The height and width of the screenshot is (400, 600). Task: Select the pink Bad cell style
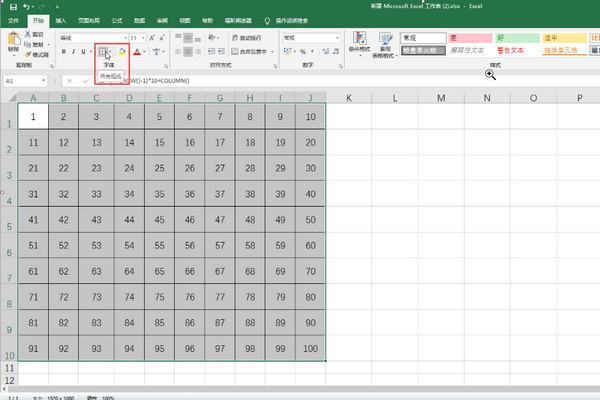click(x=470, y=38)
